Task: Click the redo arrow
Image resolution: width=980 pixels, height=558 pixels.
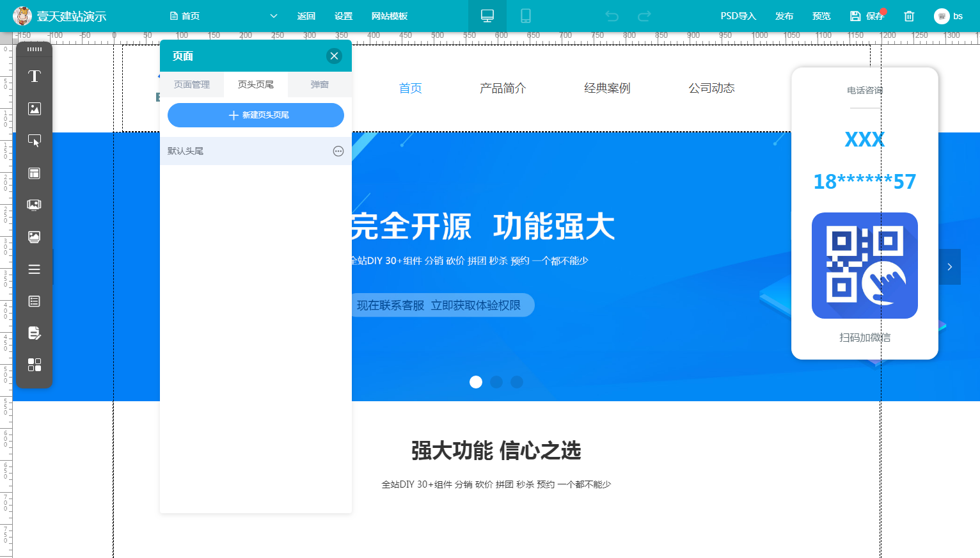Action: click(644, 16)
